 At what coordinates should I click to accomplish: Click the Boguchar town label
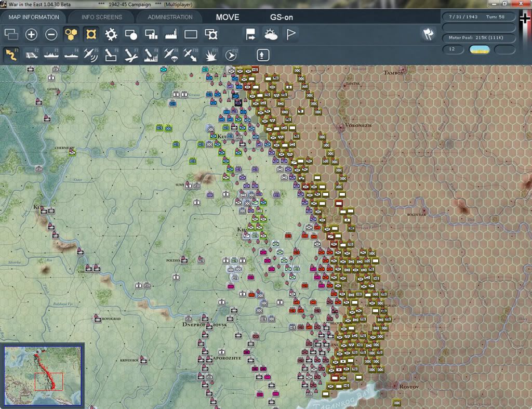[416, 215]
